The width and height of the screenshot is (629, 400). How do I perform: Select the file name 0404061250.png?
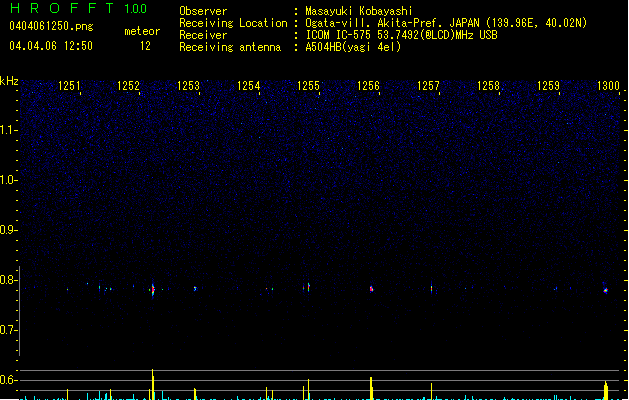pyautogui.click(x=51, y=27)
